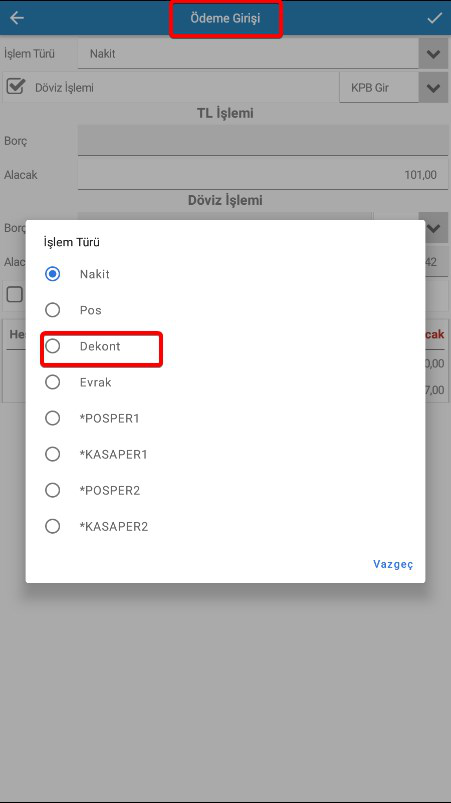Tap the back arrow icon
Image resolution: width=451 pixels, height=803 pixels.
[x=17, y=18]
